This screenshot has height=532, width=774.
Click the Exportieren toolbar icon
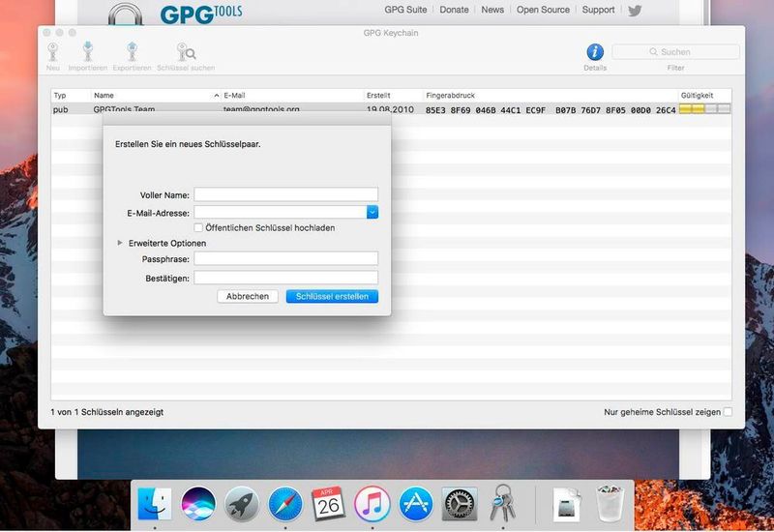tap(132, 52)
